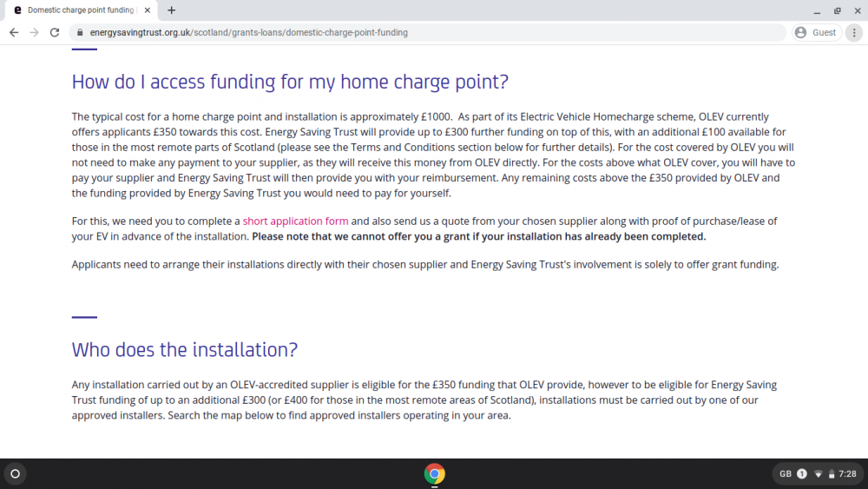Viewport: 868px width, 489px height.
Task: Restore down the browser window
Action: [x=838, y=10]
